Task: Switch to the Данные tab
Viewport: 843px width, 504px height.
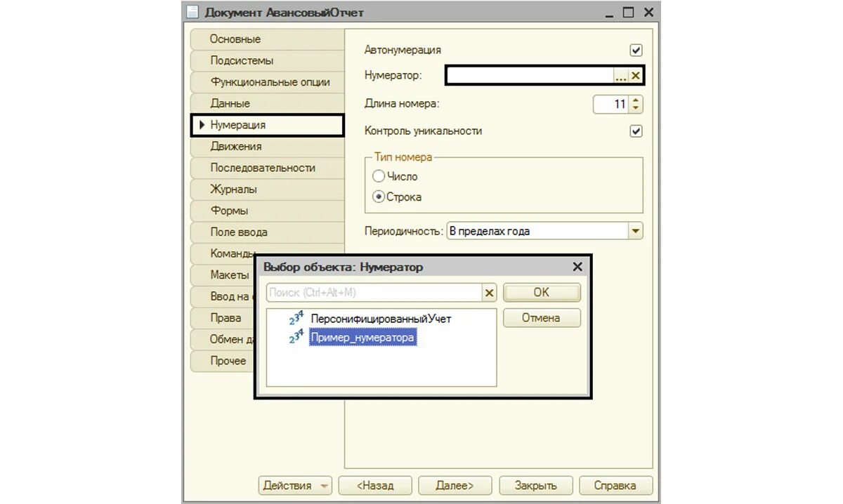Action: 267,103
